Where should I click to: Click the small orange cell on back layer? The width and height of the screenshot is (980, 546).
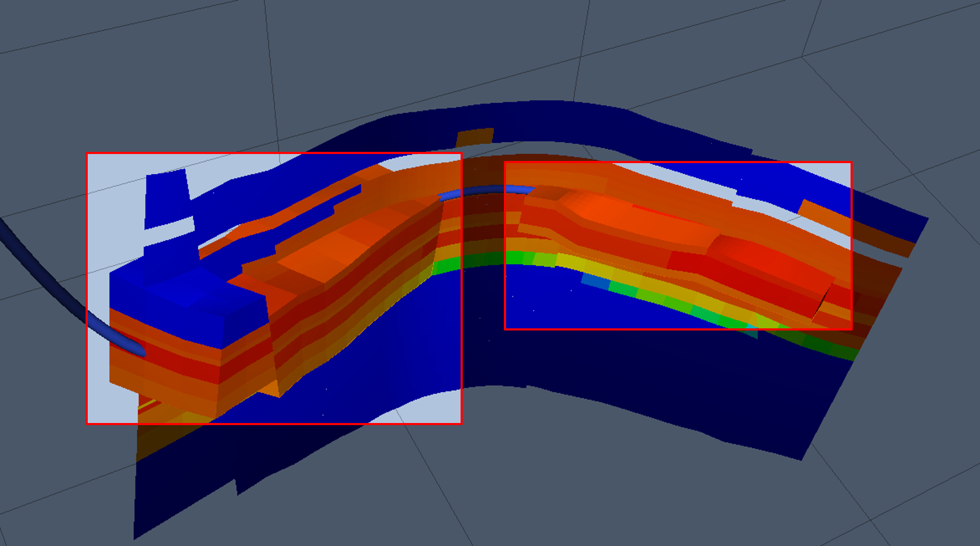point(474,136)
